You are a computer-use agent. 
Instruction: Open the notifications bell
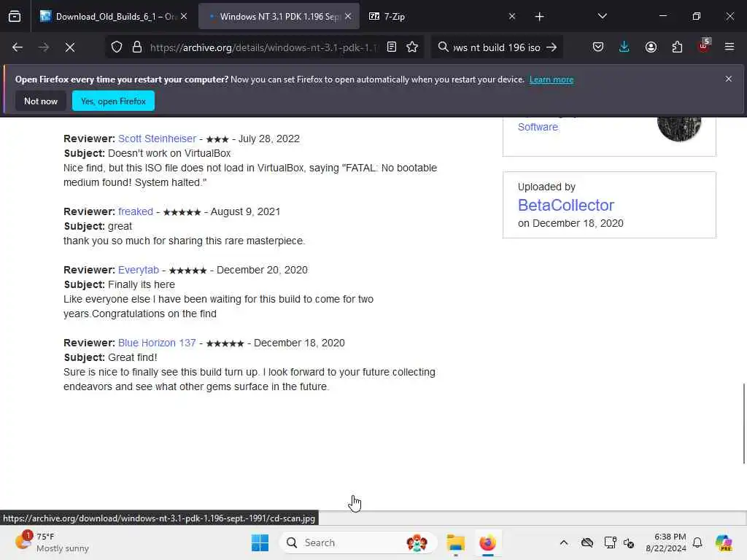697,542
